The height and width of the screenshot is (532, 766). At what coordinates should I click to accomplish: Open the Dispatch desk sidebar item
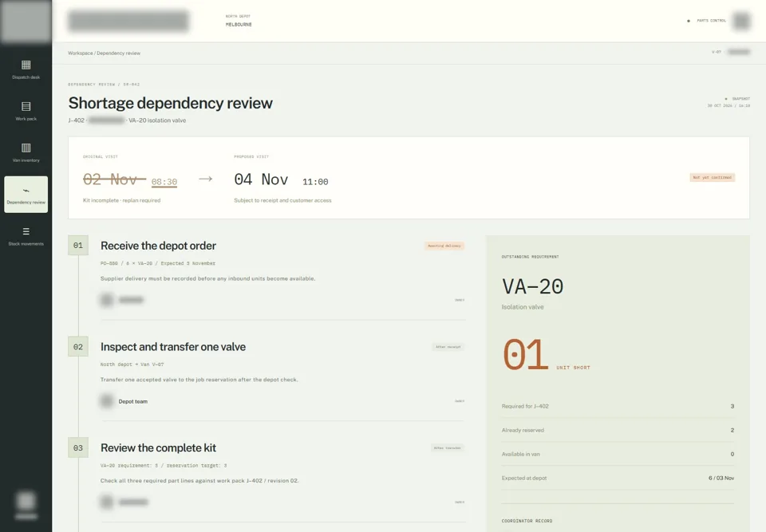[26, 70]
